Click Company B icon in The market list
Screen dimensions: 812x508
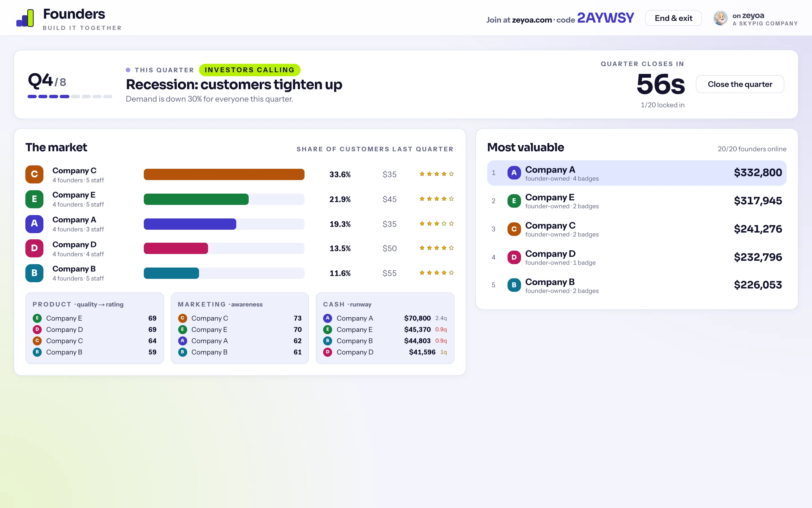point(34,273)
